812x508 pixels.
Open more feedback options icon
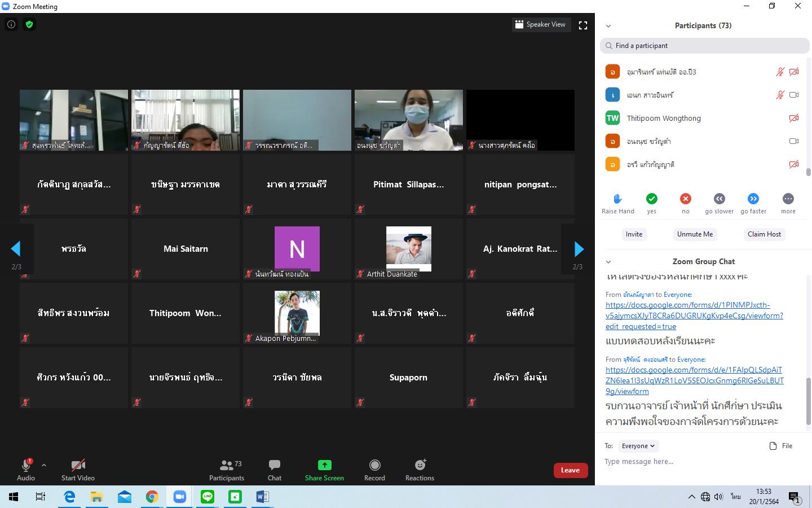click(788, 199)
